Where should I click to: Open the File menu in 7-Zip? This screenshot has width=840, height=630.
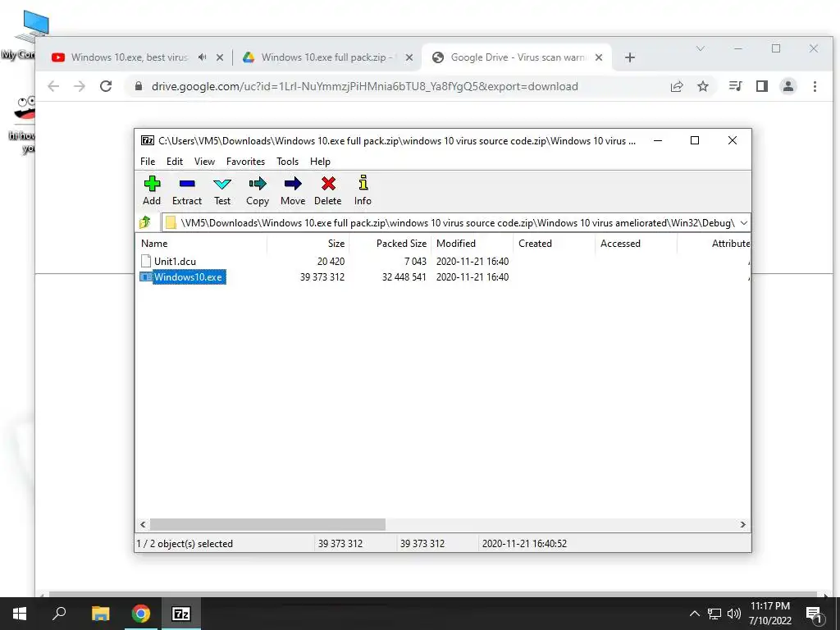click(x=148, y=162)
